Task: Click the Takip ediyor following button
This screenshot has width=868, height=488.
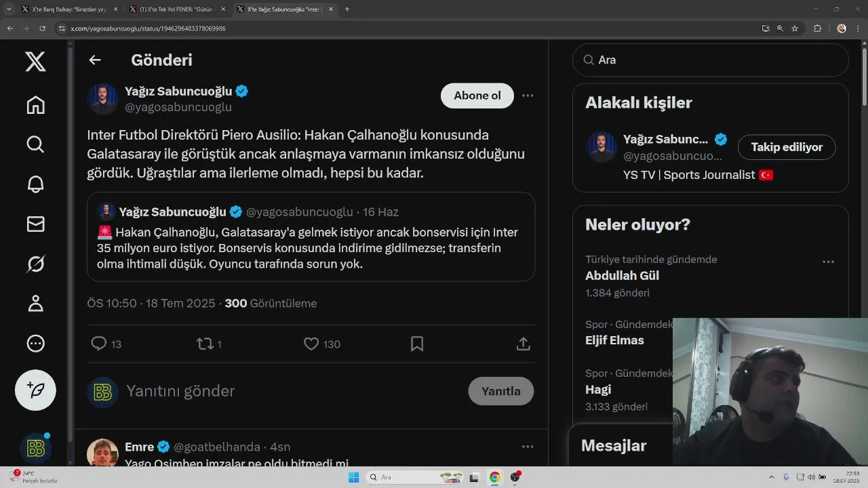Action: click(x=787, y=147)
